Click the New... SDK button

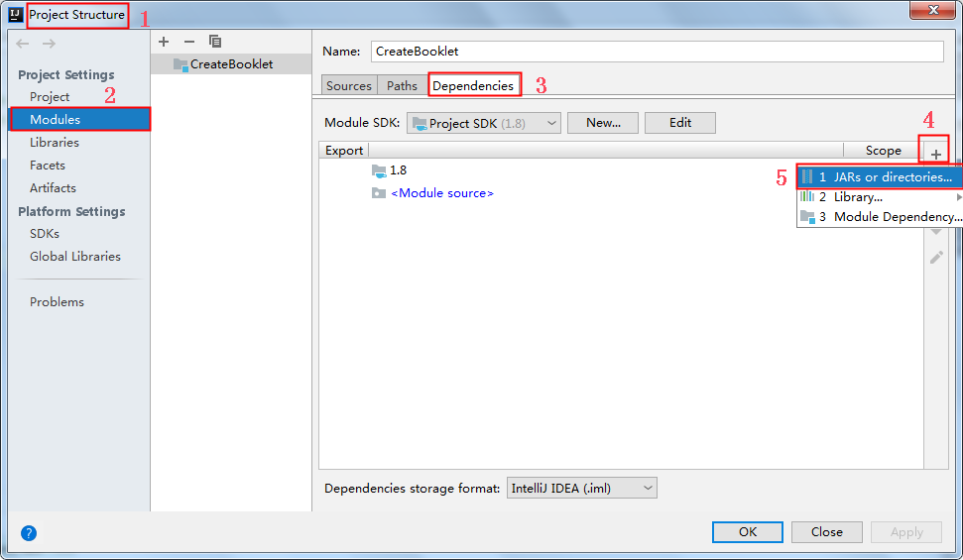click(603, 123)
